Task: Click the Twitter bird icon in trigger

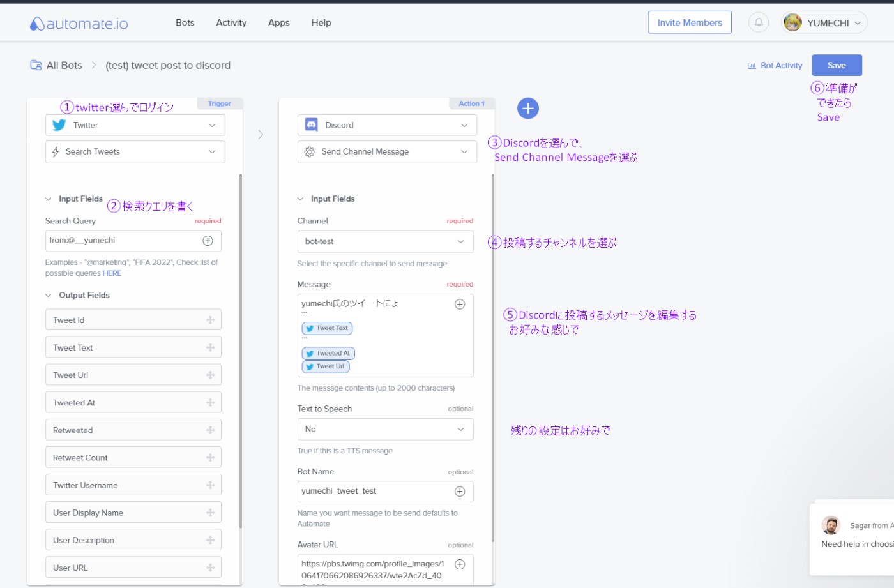Action: pos(59,125)
